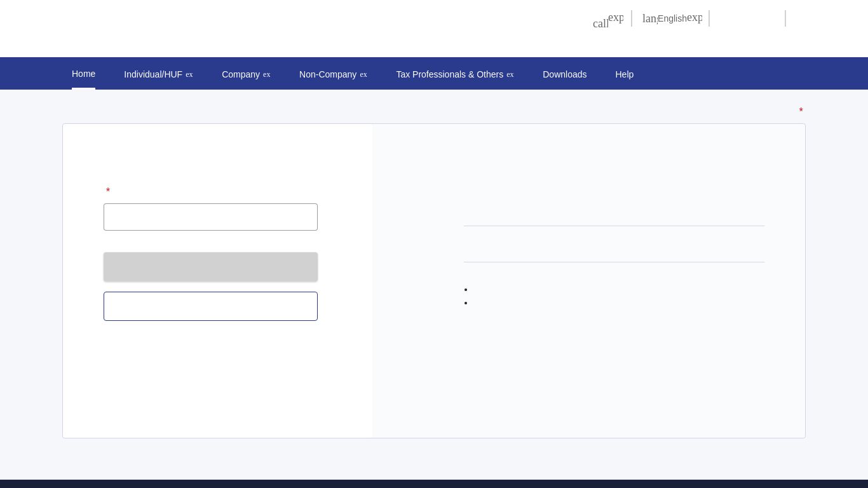Screen dimensions: 868x488
Task: Open the Downloads page
Action: 564,74
